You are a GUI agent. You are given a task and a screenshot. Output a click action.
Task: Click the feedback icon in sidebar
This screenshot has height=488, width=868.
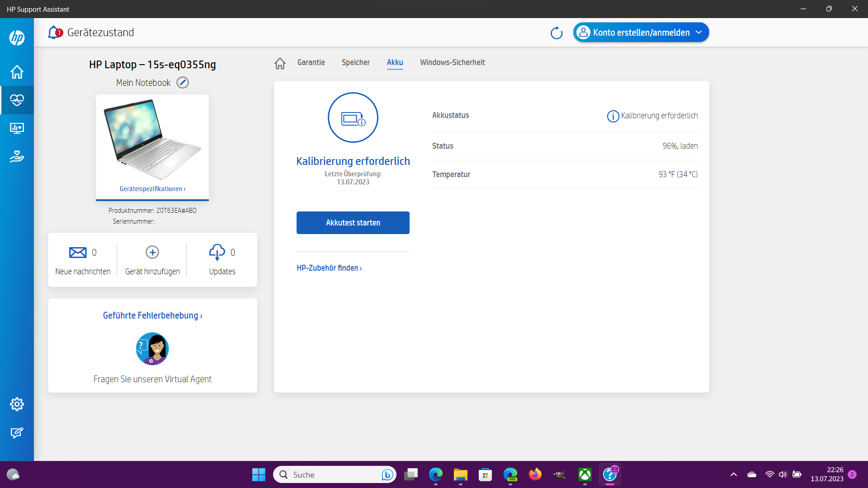click(x=17, y=433)
